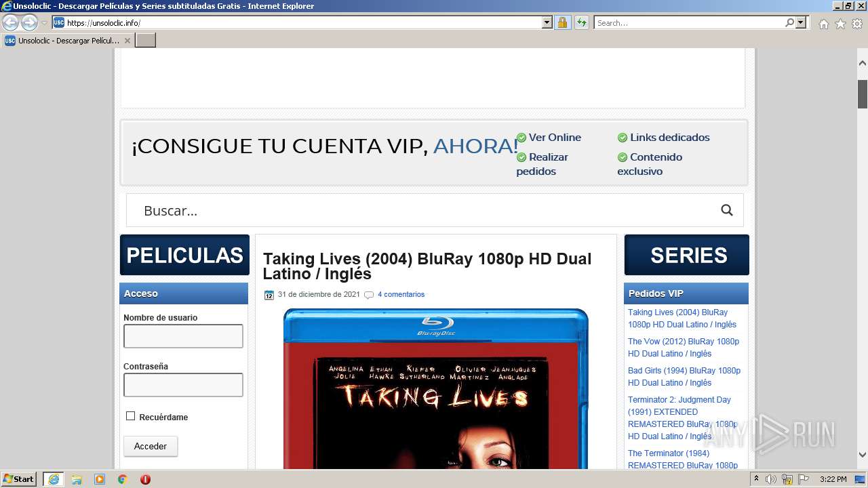868x488 pixels.
Task: Click the volume speaker tray icon
Action: pos(771,479)
